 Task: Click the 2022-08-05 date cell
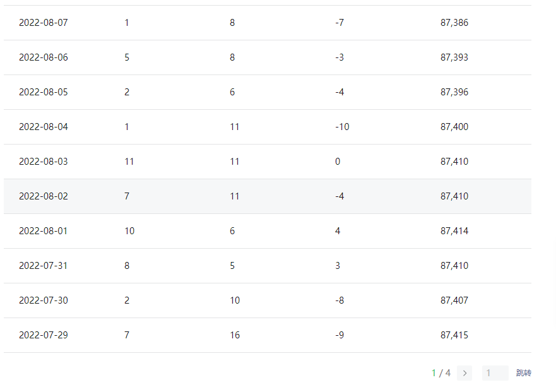[x=44, y=92]
